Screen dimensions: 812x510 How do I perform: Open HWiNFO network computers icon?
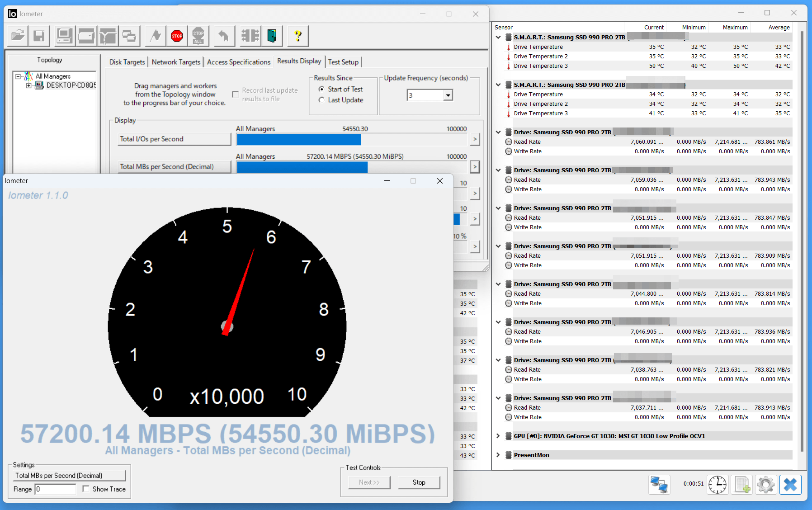click(659, 485)
